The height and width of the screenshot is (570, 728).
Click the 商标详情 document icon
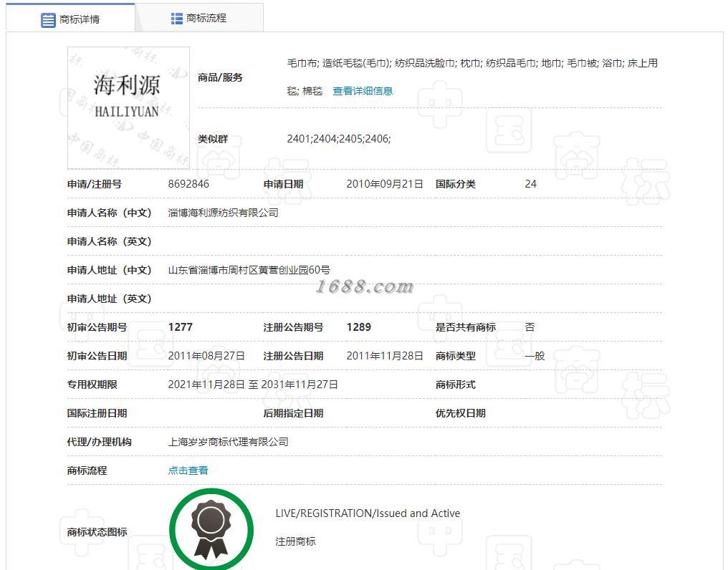point(48,20)
